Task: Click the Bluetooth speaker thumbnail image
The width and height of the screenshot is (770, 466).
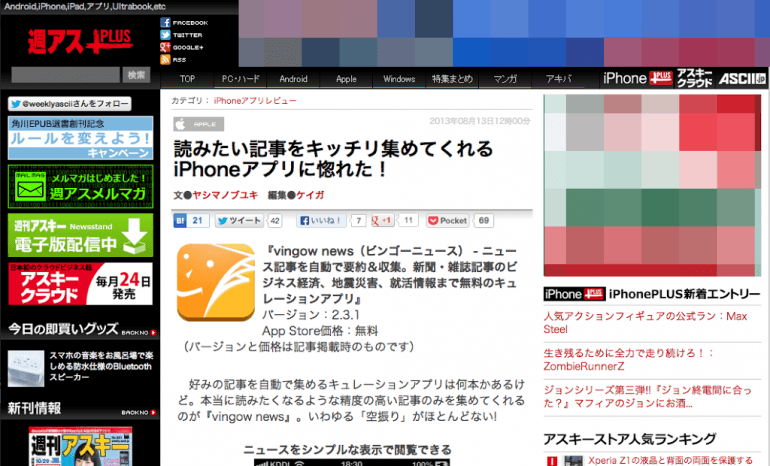Action: click(x=26, y=368)
